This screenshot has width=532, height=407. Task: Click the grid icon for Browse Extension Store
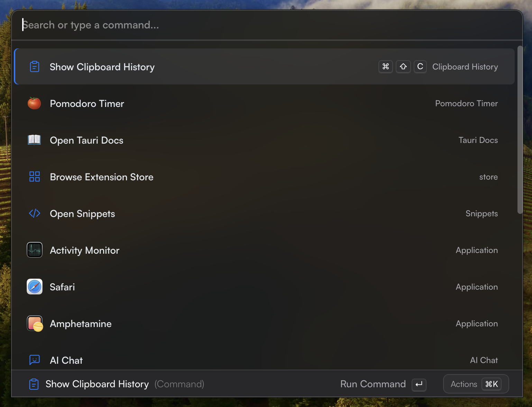[x=34, y=177]
